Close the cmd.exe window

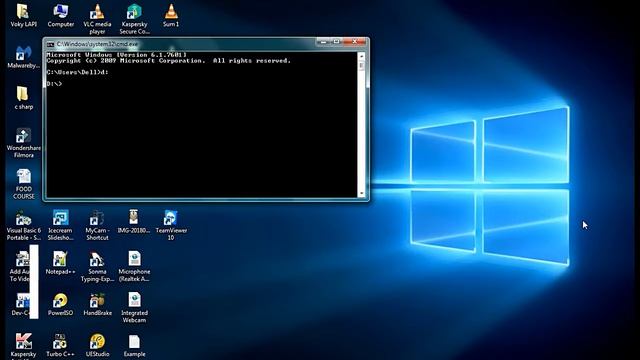[354, 42]
